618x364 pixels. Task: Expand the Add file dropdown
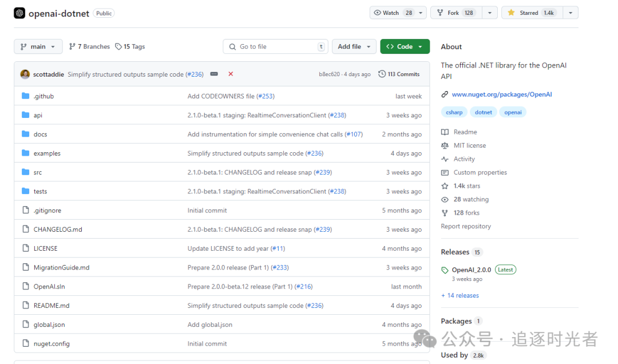(354, 46)
